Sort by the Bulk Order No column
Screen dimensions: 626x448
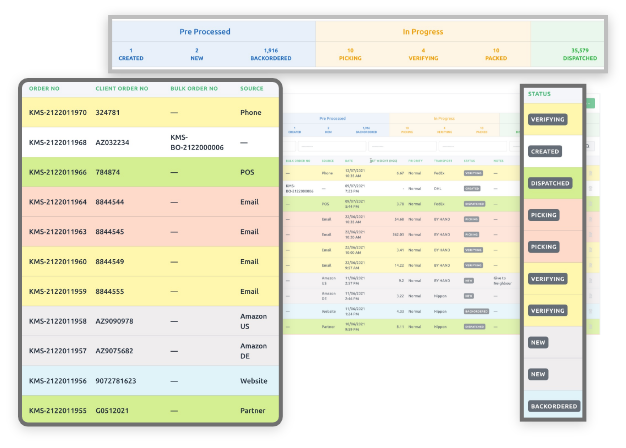click(195, 89)
